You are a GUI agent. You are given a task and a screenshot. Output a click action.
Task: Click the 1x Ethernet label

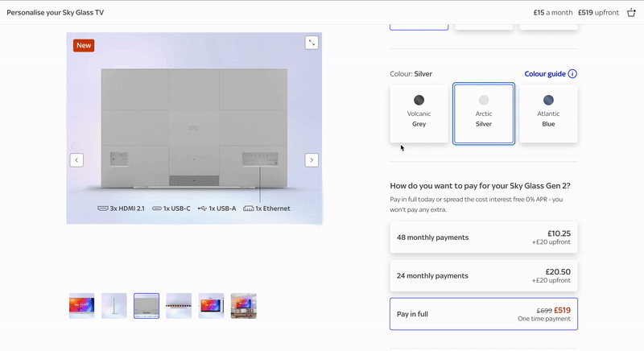coord(267,209)
